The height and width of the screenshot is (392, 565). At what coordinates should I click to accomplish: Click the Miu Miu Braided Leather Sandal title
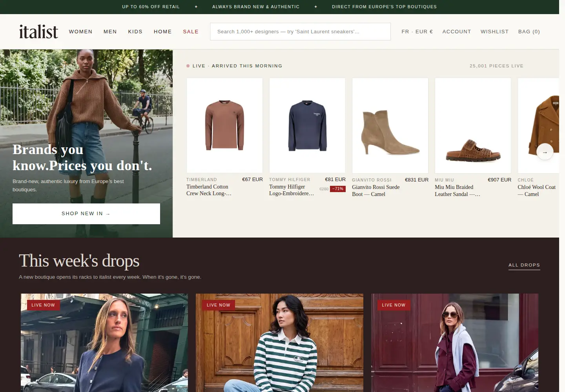pos(457,191)
